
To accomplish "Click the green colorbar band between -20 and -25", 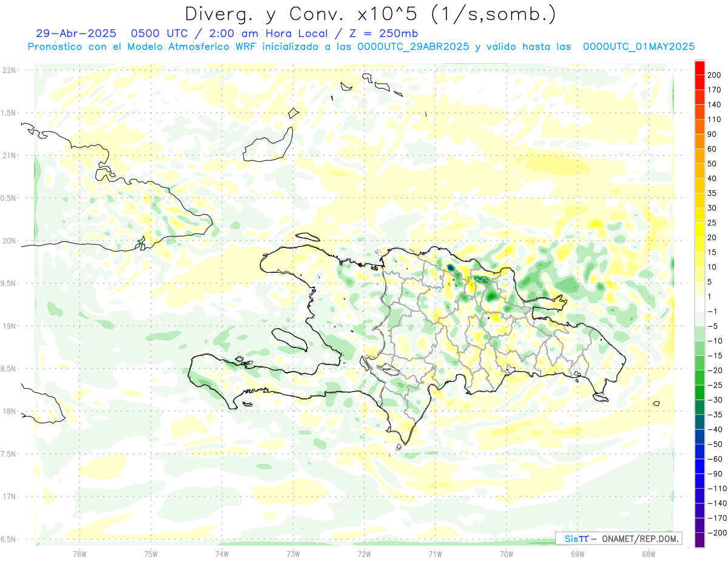I will [x=699, y=378].
